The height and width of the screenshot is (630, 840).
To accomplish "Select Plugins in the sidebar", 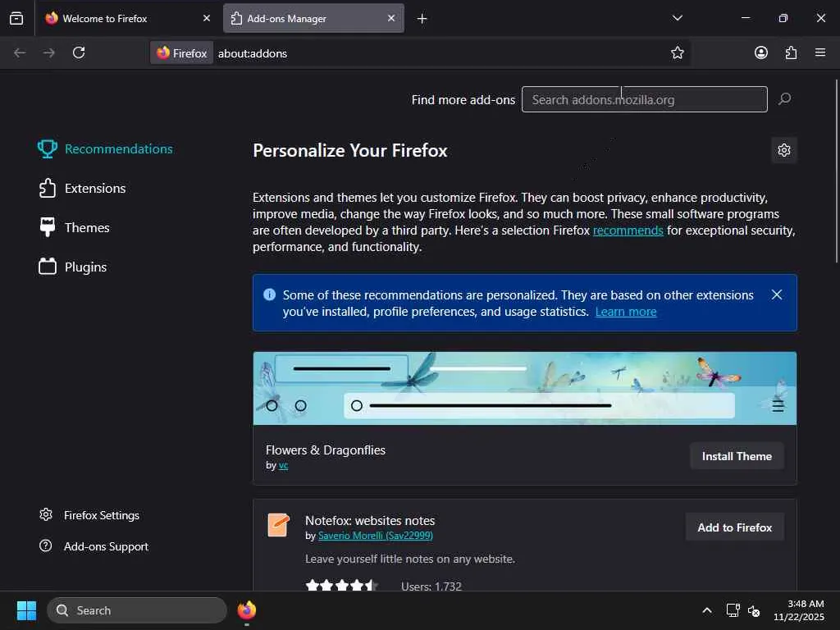I will point(72,267).
